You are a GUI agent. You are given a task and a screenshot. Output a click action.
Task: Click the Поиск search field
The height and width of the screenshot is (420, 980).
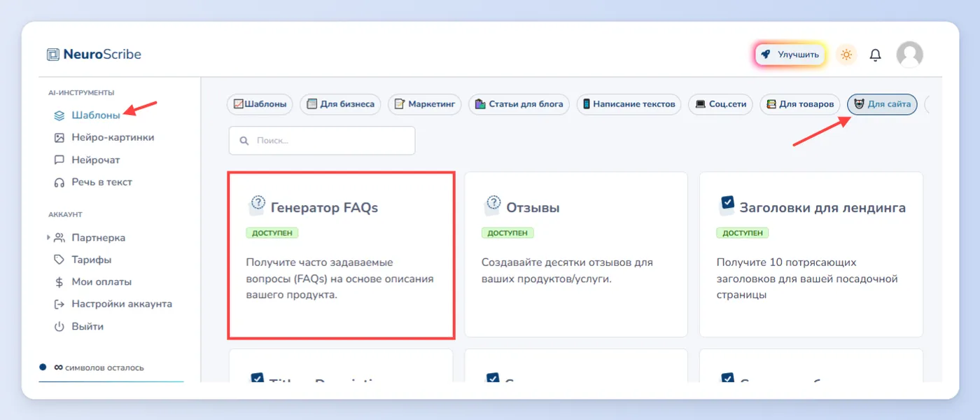point(322,141)
